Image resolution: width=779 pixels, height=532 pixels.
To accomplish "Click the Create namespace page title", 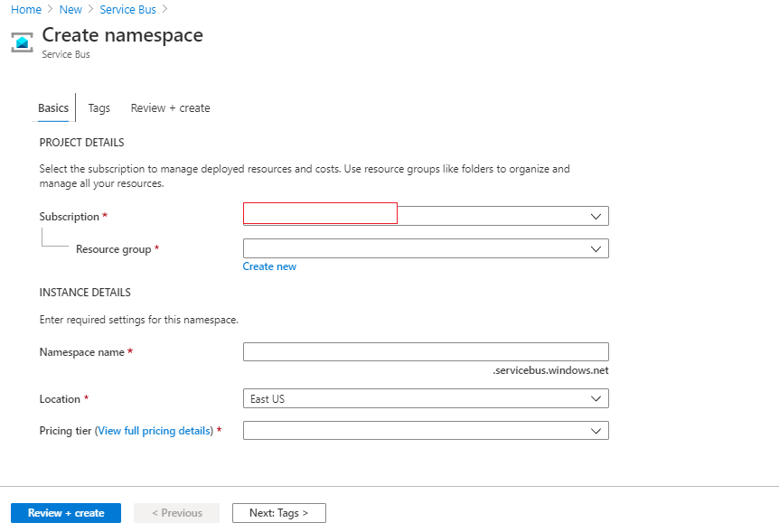I will click(122, 35).
